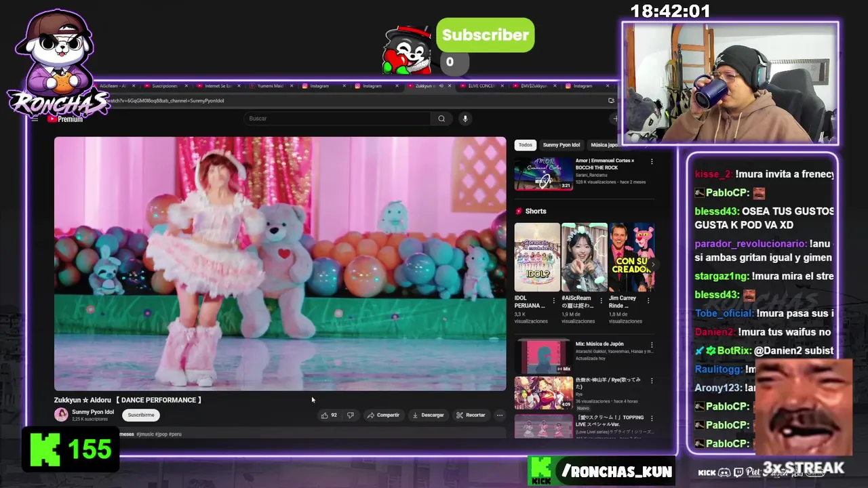This screenshot has height=488, width=868.
Task: Open Mix: Música de Japón thumbnail
Action: tap(543, 356)
